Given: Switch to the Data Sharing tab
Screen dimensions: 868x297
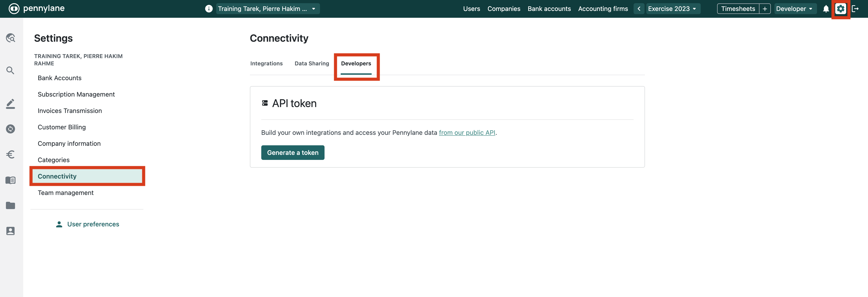Looking at the screenshot, I should 311,63.
